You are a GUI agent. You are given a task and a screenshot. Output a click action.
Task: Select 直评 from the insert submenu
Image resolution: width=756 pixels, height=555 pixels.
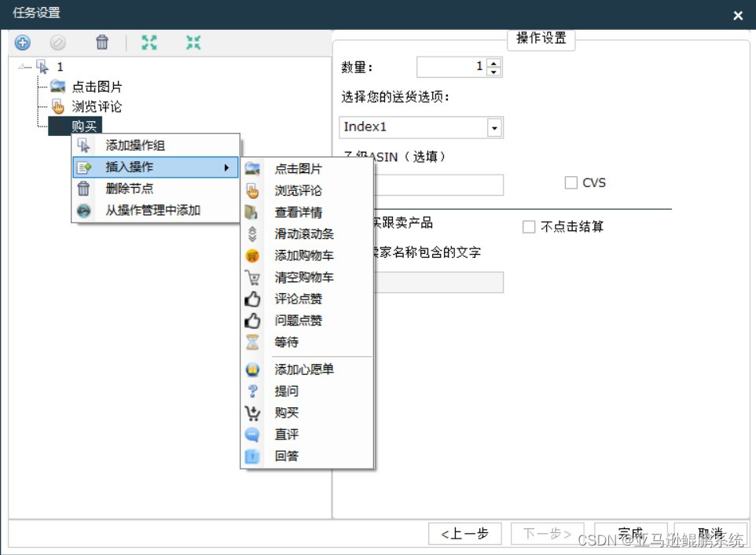[307, 435]
